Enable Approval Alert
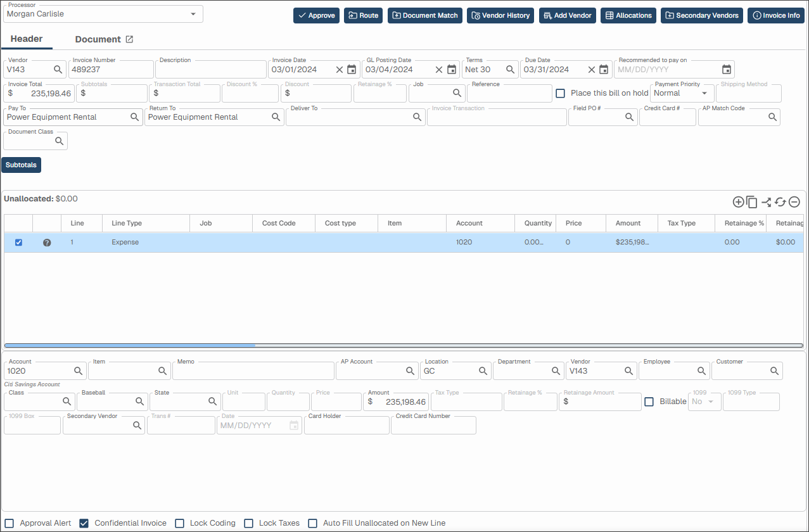The height and width of the screenshot is (532, 809). (x=10, y=523)
